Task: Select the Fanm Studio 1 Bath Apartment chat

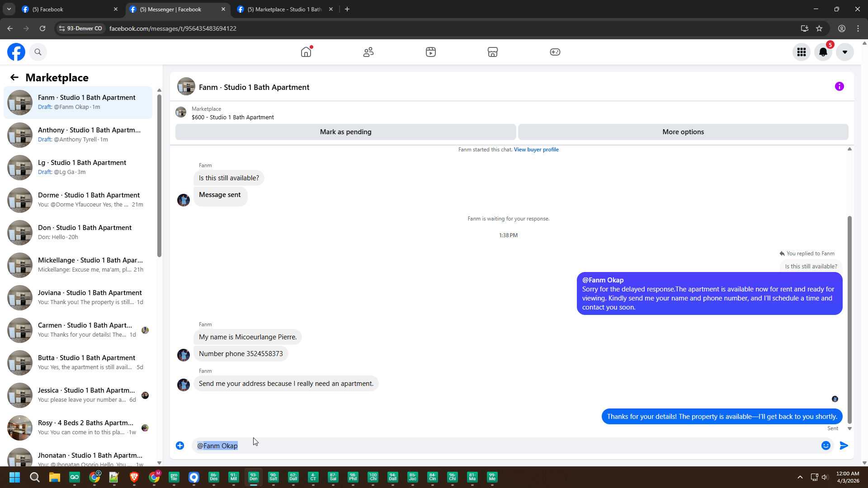Action: pyautogui.click(x=78, y=102)
